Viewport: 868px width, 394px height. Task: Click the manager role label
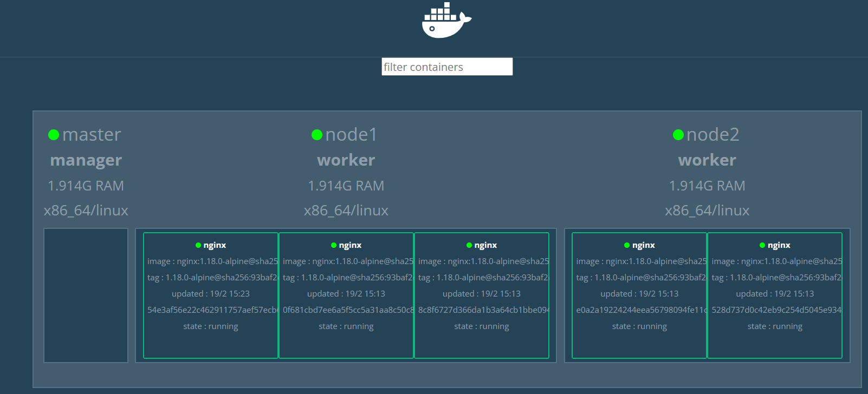(86, 160)
